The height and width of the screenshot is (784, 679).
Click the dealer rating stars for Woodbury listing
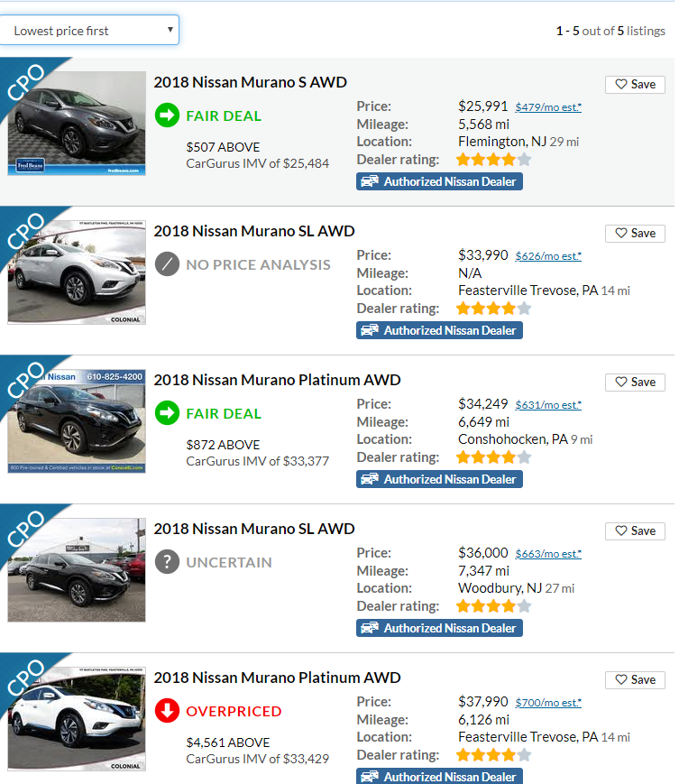click(493, 606)
